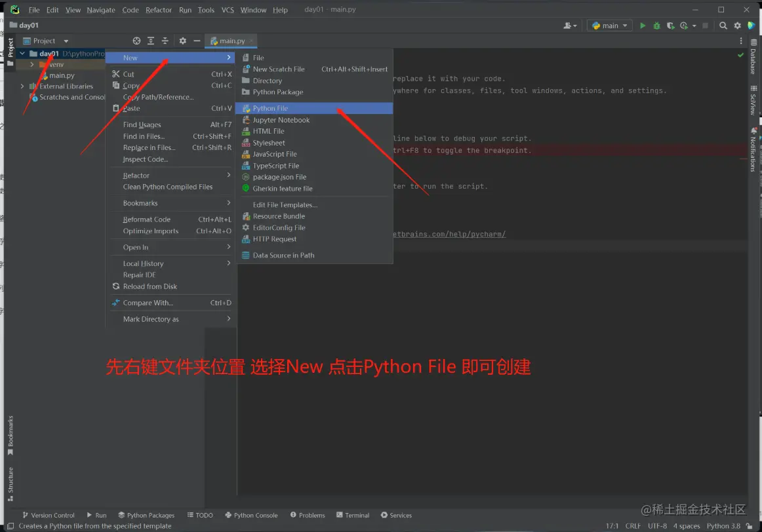Select main.py in project tree
762x532 pixels.
(62, 75)
